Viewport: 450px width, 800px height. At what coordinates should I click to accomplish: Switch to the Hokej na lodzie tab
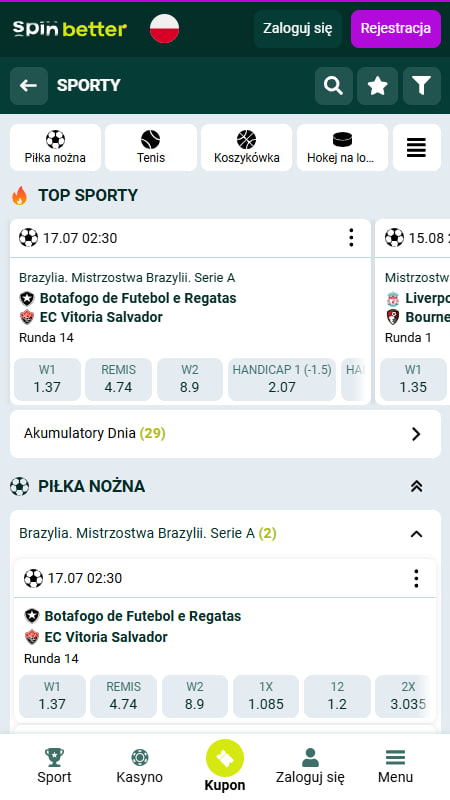tap(342, 147)
